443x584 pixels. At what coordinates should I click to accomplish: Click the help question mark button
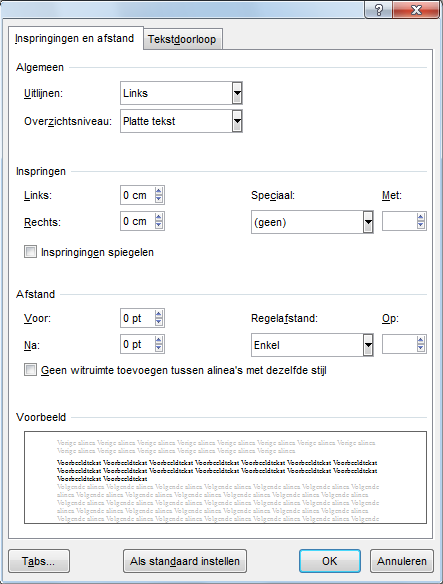378,9
